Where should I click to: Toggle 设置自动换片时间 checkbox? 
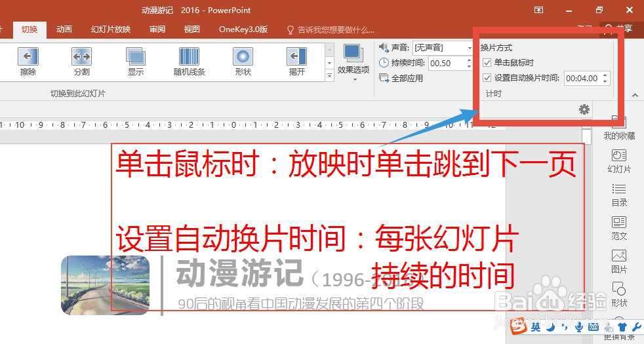coord(487,77)
